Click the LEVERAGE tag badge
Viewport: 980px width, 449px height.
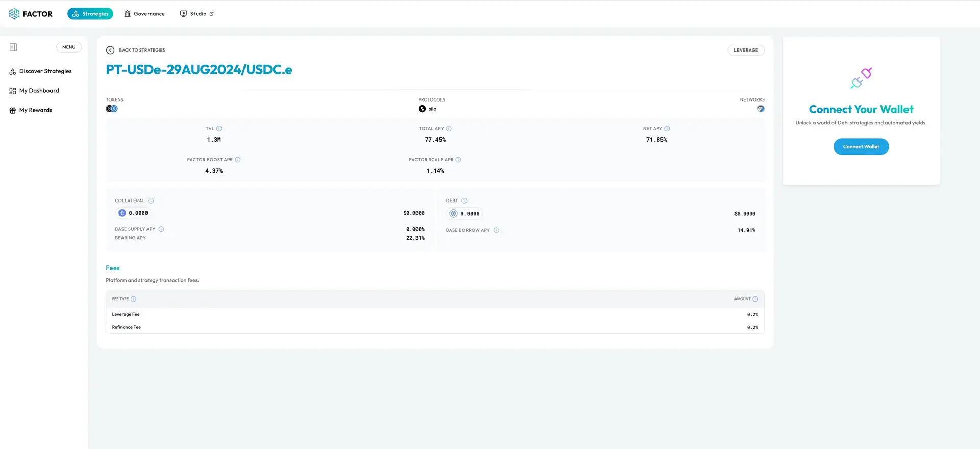pos(746,50)
